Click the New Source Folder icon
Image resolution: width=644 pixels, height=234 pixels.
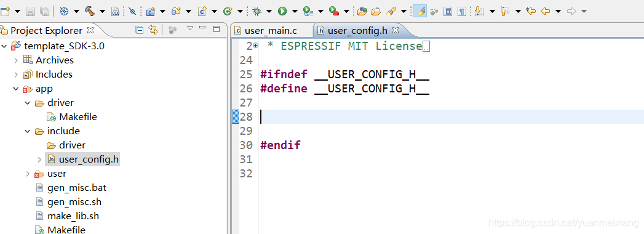(176, 11)
